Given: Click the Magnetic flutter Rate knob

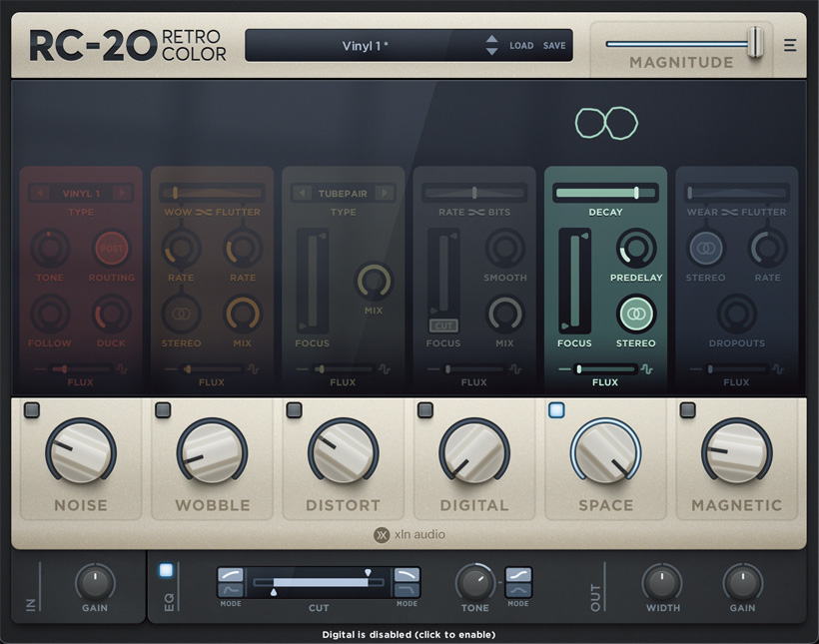Looking at the screenshot, I should (767, 248).
